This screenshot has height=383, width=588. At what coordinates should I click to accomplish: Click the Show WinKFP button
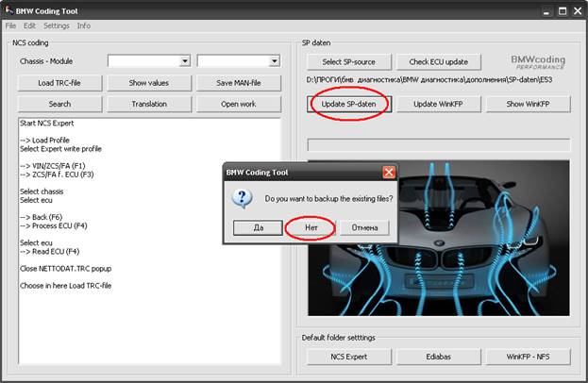tap(528, 104)
